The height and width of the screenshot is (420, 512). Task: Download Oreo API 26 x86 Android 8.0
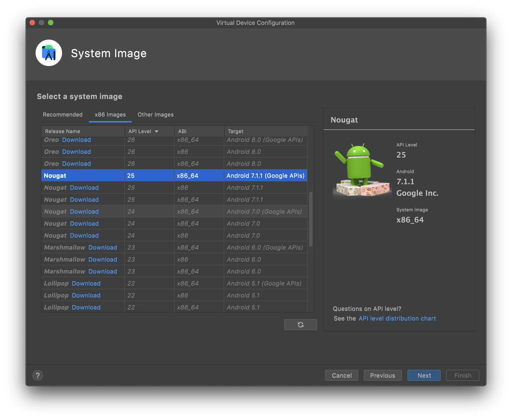(76, 152)
